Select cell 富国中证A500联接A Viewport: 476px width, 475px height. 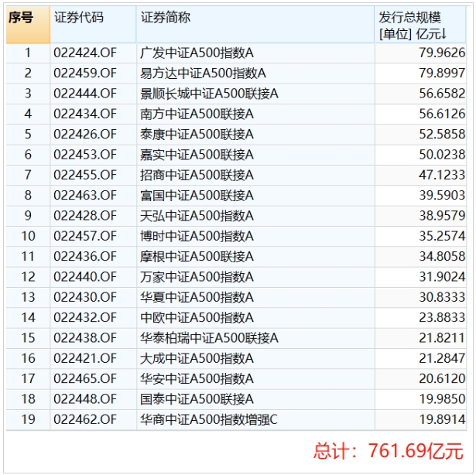255,196
